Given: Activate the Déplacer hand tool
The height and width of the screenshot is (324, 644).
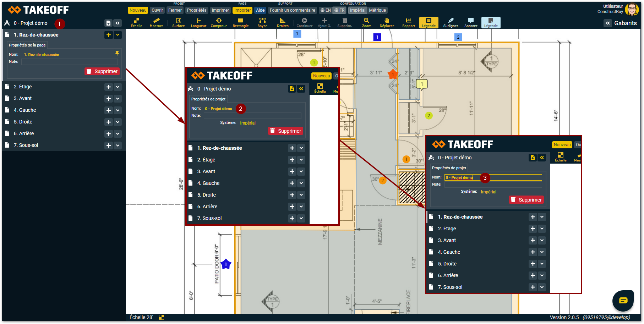Looking at the screenshot, I should pyautogui.click(x=387, y=22).
